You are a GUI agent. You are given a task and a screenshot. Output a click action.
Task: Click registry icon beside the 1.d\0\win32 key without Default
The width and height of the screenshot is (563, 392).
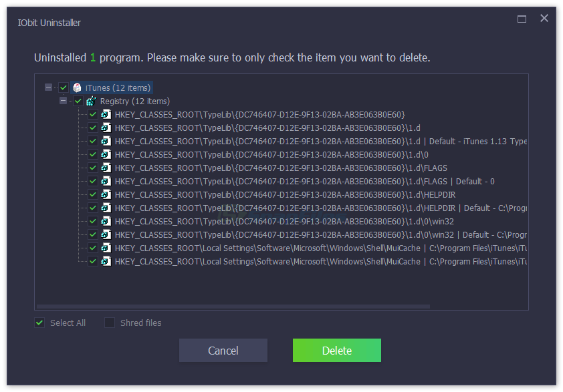[x=106, y=221]
